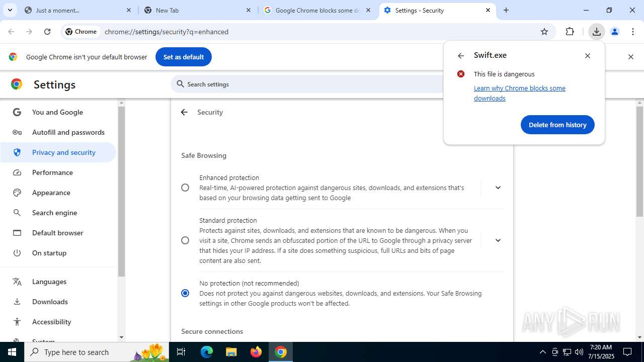Switch to the 'Google Chrome blocks some' tab
Image resolution: width=644 pixels, height=362 pixels.
coord(317,10)
